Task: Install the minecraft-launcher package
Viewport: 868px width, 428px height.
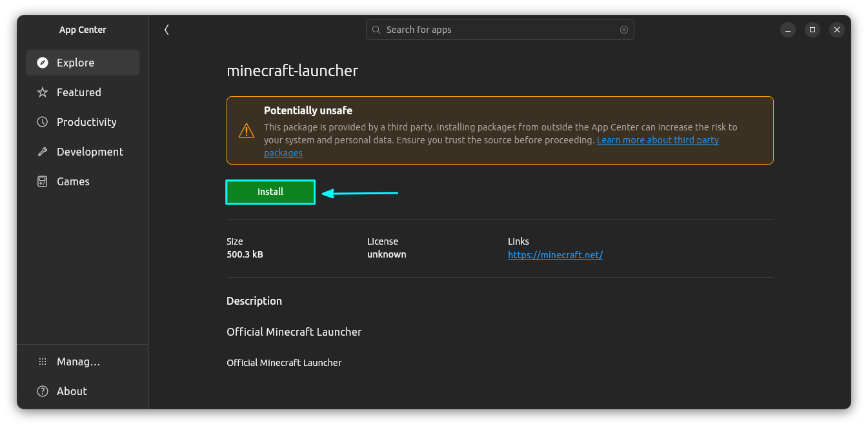Action: click(270, 192)
